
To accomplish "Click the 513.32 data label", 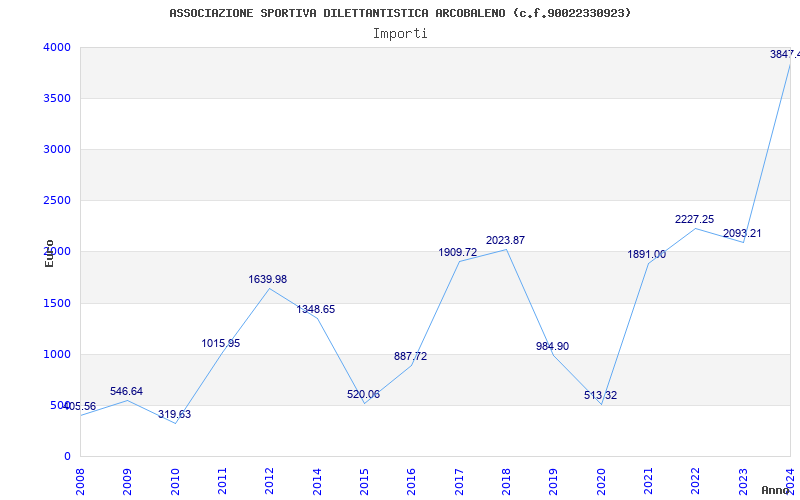I will [601, 395].
